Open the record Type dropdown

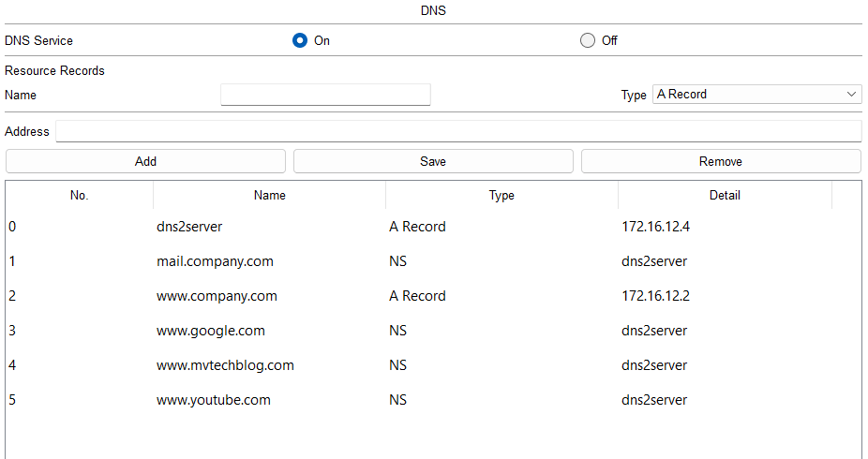tap(756, 94)
